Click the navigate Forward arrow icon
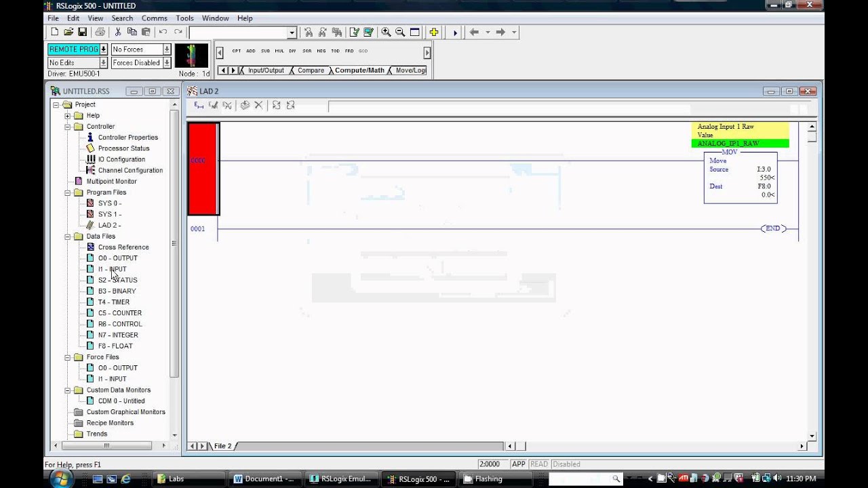This screenshot has width=868, height=488. [500, 32]
